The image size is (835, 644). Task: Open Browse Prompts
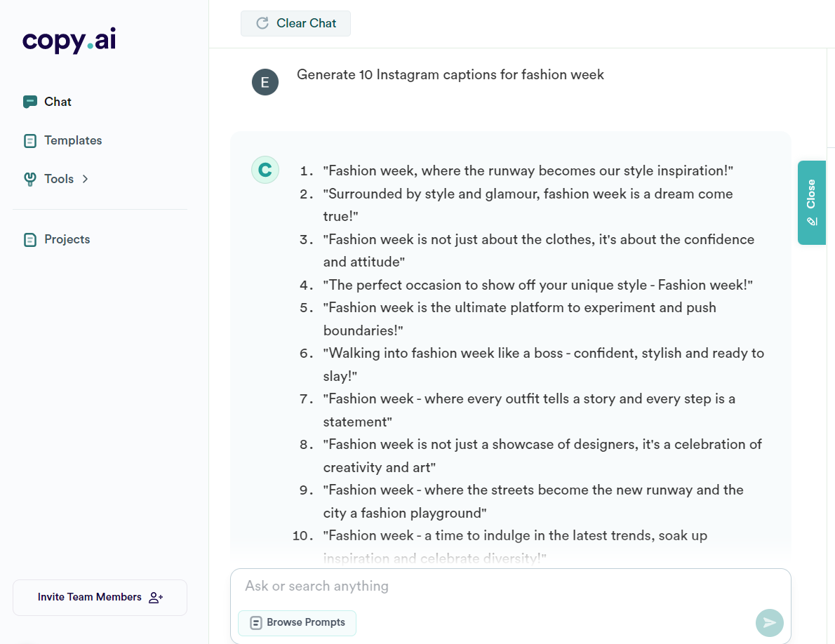(297, 622)
